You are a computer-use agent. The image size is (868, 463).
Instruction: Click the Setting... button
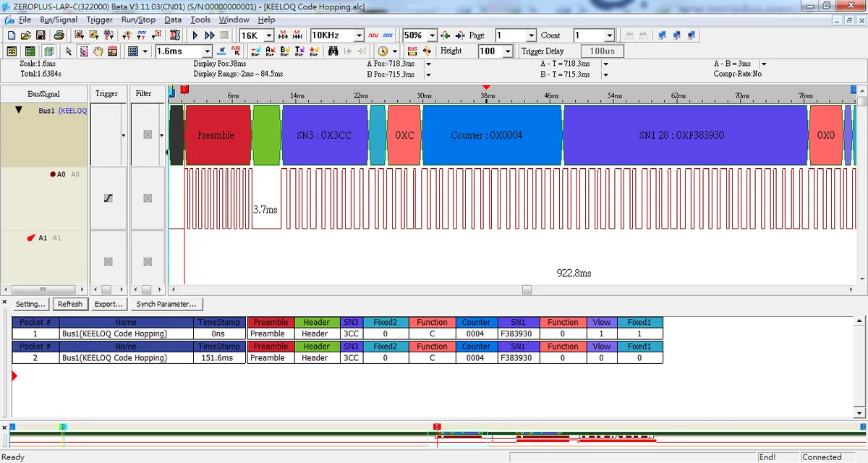click(31, 304)
